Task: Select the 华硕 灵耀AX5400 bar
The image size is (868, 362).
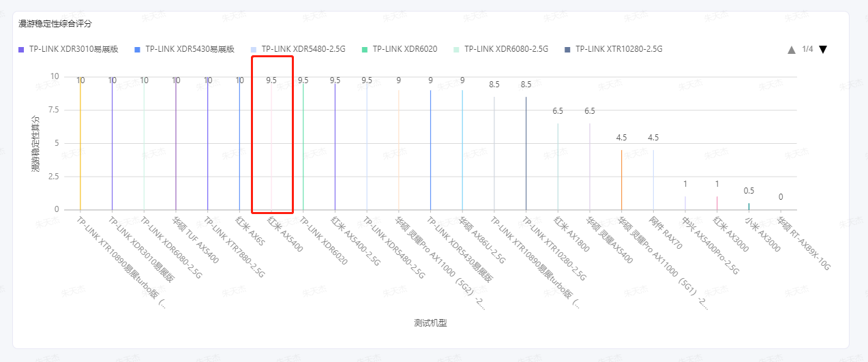Action: click(590, 166)
